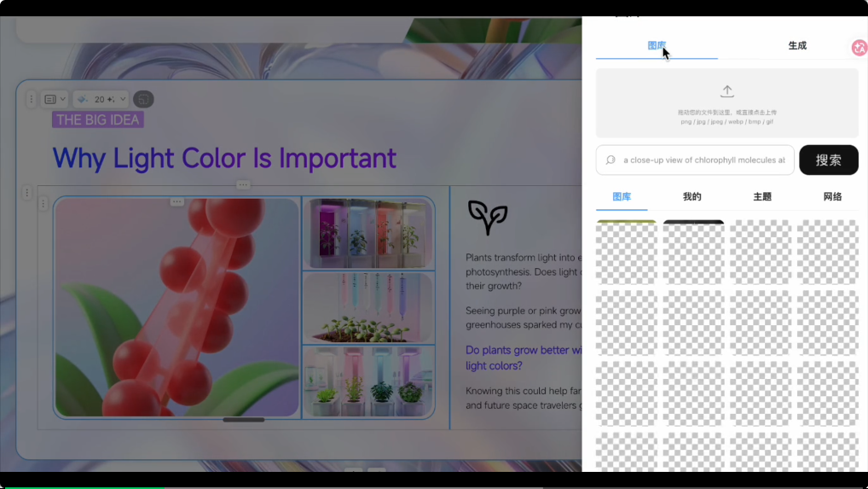Select the 网络 image tab
This screenshot has width=868, height=489.
[832, 196]
